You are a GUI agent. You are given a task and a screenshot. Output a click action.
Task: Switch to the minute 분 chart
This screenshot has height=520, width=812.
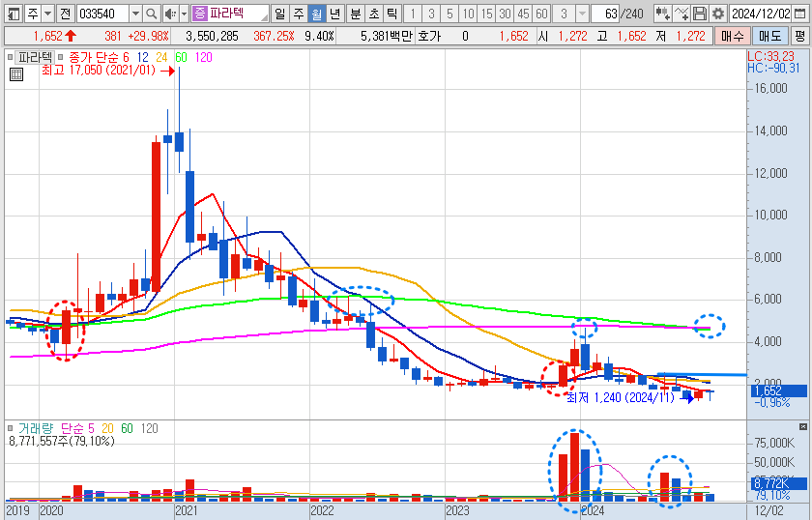tap(356, 14)
